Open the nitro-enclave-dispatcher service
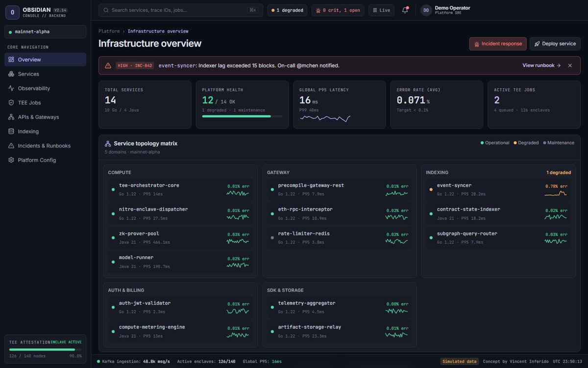This screenshot has width=588, height=368. (x=180, y=213)
